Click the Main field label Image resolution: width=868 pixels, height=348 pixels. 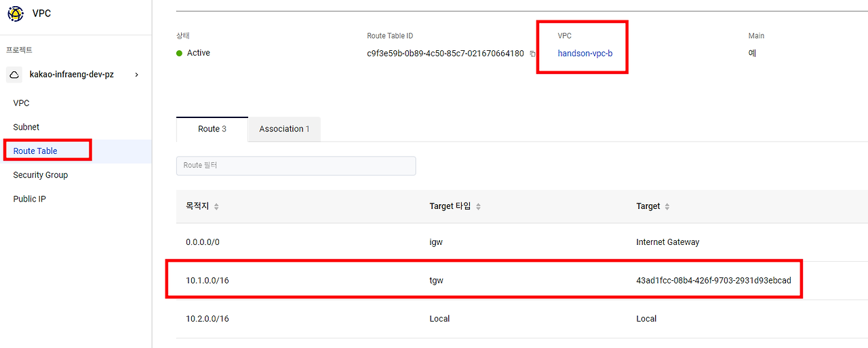(756, 36)
